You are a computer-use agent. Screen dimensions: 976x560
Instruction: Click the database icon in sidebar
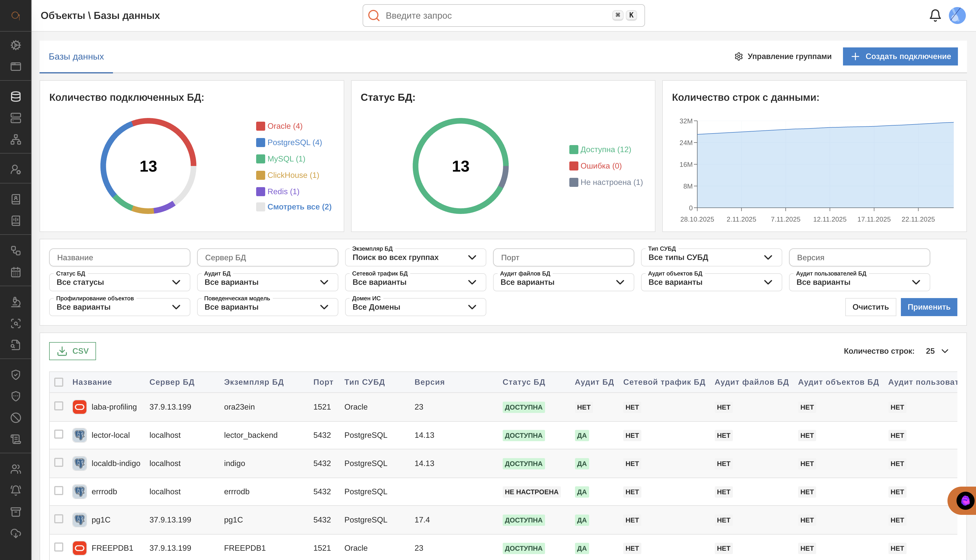pos(16,97)
